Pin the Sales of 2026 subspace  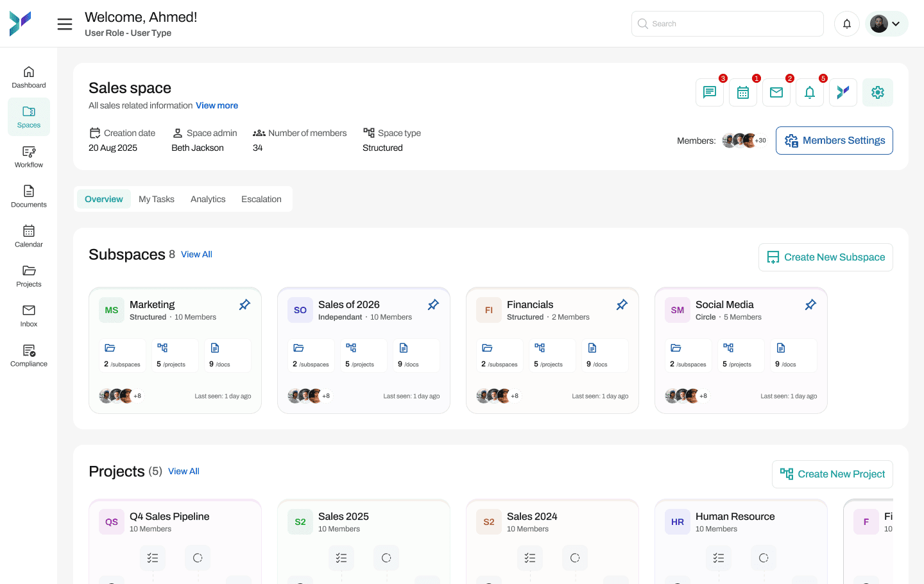click(x=433, y=305)
